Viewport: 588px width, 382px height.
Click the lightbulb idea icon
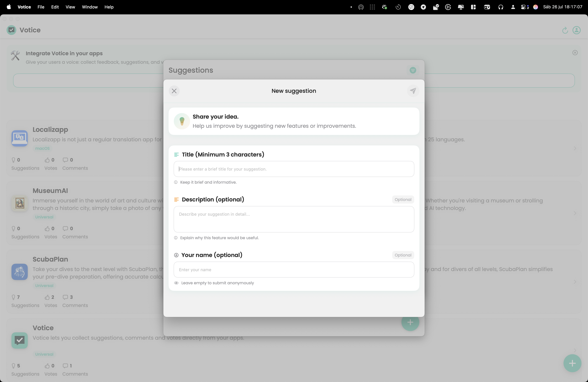[182, 121]
